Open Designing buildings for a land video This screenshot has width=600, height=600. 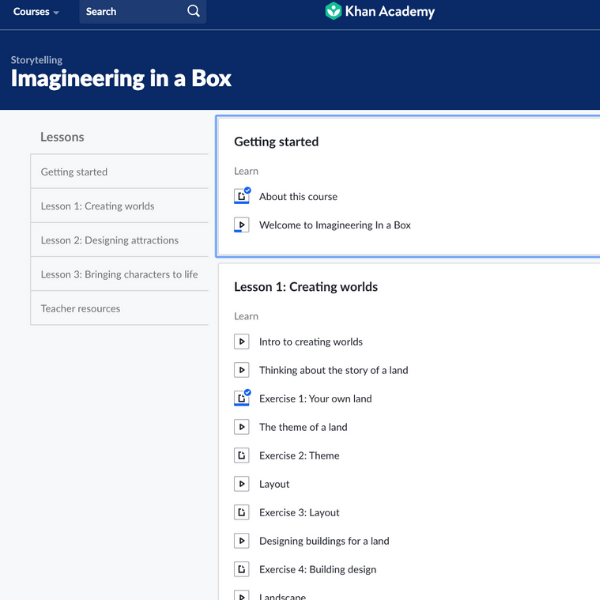[x=324, y=541]
